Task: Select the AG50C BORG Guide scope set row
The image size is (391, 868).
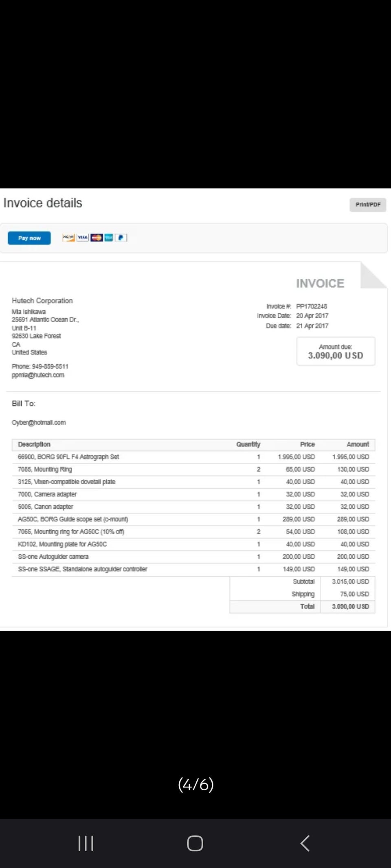Action: click(x=193, y=519)
